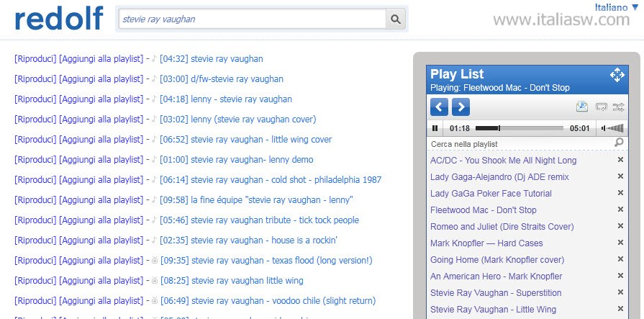Remove Stevie Ray Vaughan Superstition from playlist
This screenshot has height=319, width=644.
pos(620,292)
